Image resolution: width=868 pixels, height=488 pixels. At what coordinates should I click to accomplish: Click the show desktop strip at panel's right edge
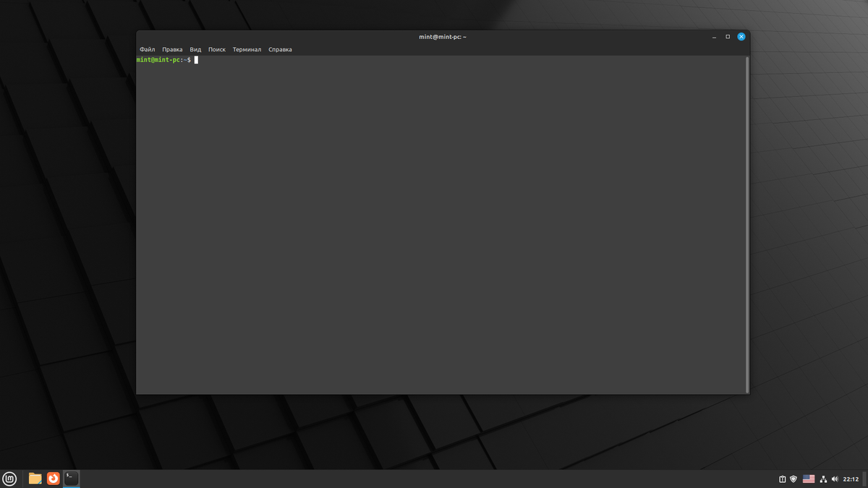(865, 478)
